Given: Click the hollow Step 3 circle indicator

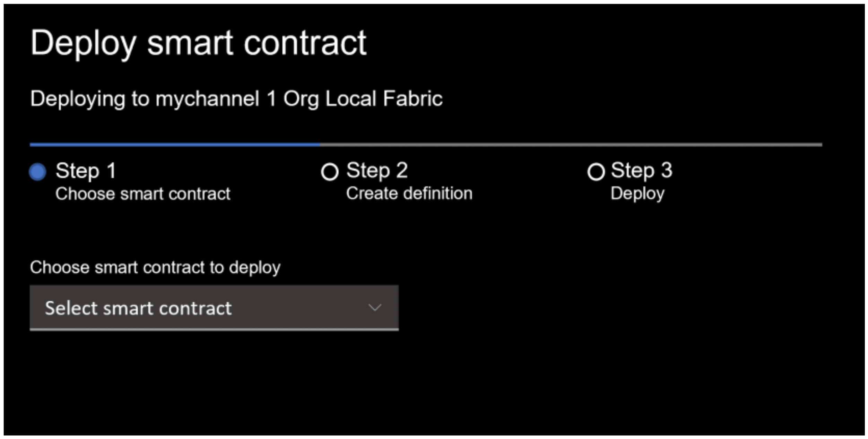Looking at the screenshot, I should point(596,172).
